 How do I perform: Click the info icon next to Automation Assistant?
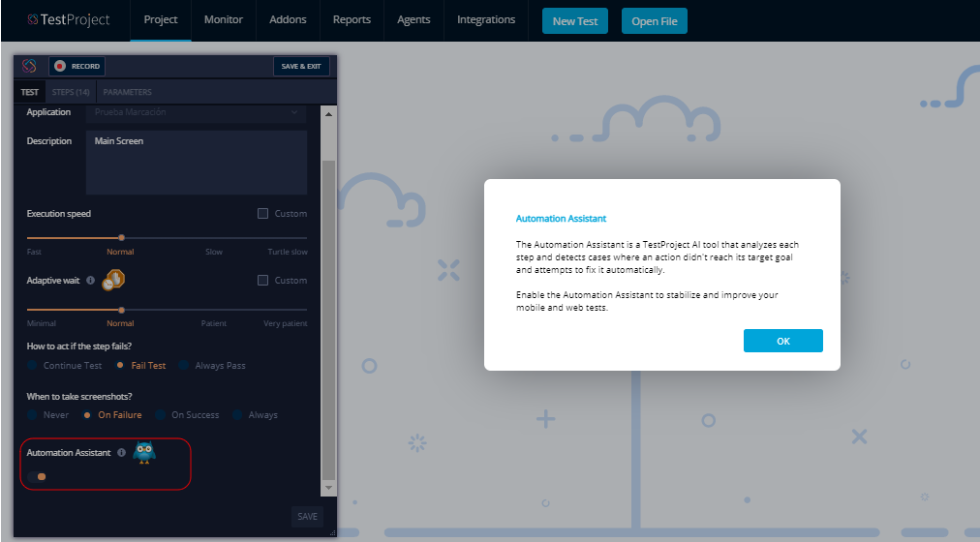(121, 453)
